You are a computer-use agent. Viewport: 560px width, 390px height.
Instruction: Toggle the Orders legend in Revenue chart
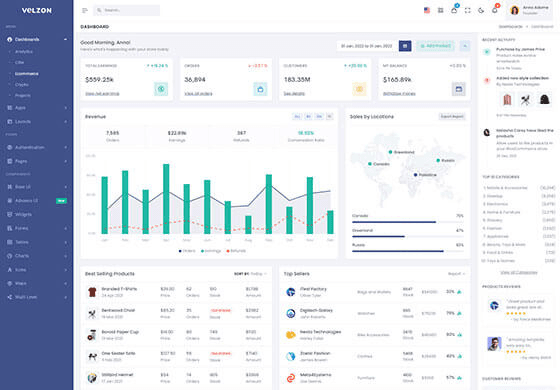[x=187, y=251]
